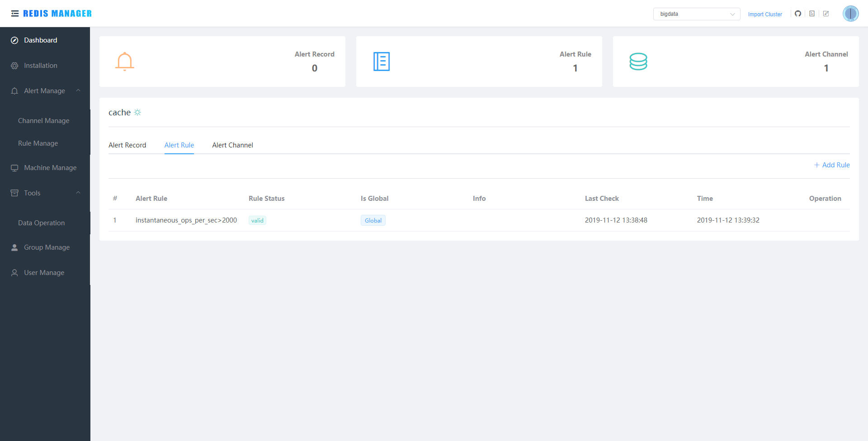Image resolution: width=868 pixels, height=441 pixels.
Task: Click the REDIS MANAGER logo
Action: 57,14
